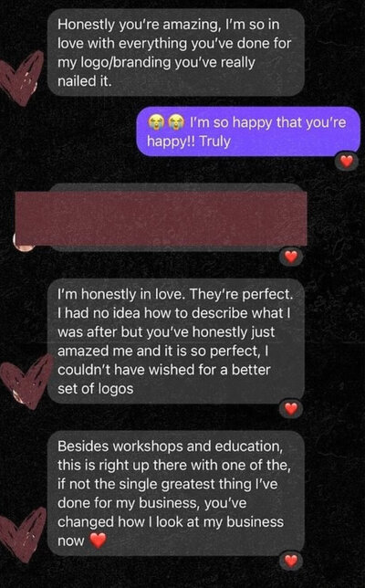Click the heart reaction under the 'set of logos' message
This screenshot has height=588, width=365.
(x=291, y=408)
